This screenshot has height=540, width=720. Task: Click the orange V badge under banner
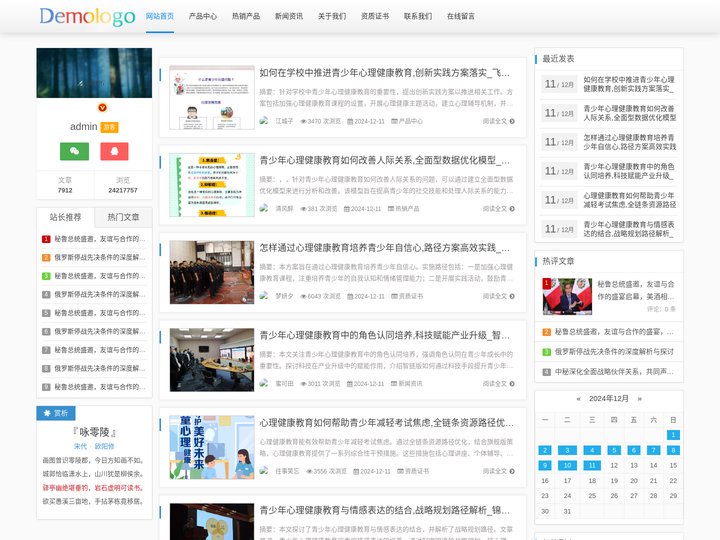click(102, 107)
